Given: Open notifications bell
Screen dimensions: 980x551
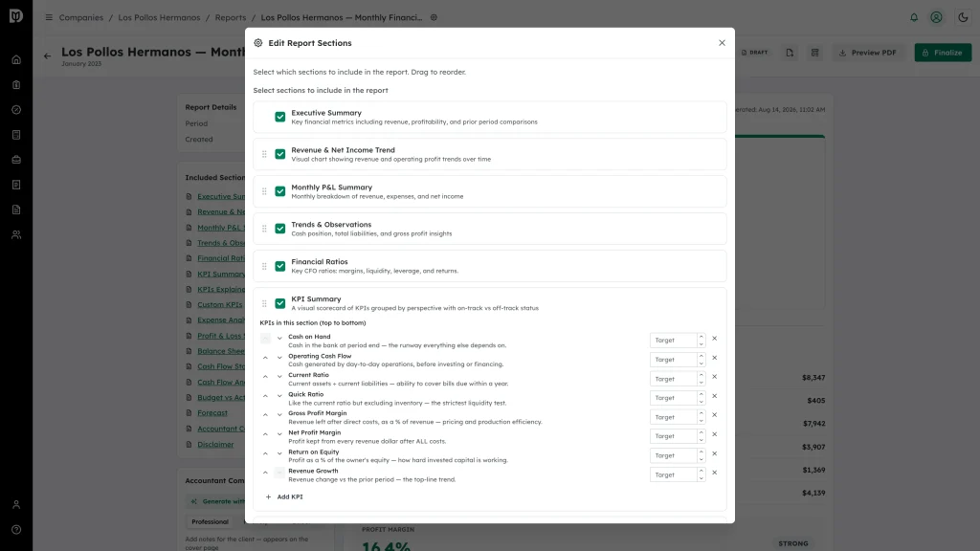Looking at the screenshot, I should [914, 17].
